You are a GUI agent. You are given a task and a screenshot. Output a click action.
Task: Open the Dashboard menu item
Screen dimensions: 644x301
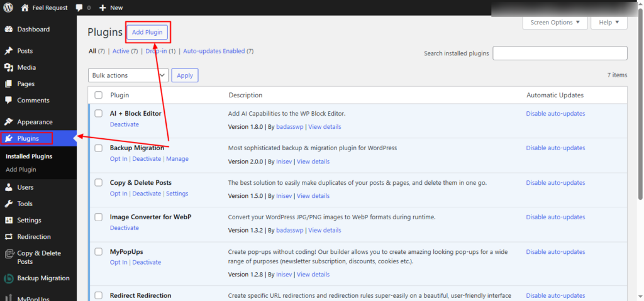tap(33, 30)
